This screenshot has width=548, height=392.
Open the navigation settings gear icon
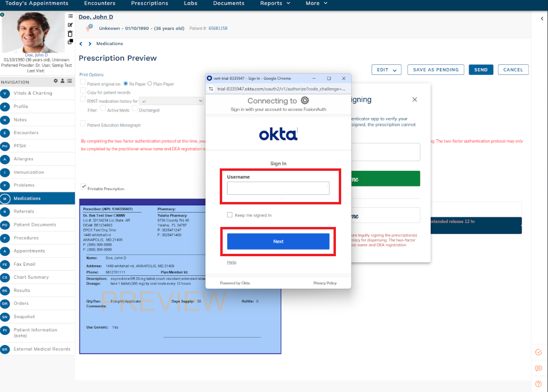click(55, 81)
